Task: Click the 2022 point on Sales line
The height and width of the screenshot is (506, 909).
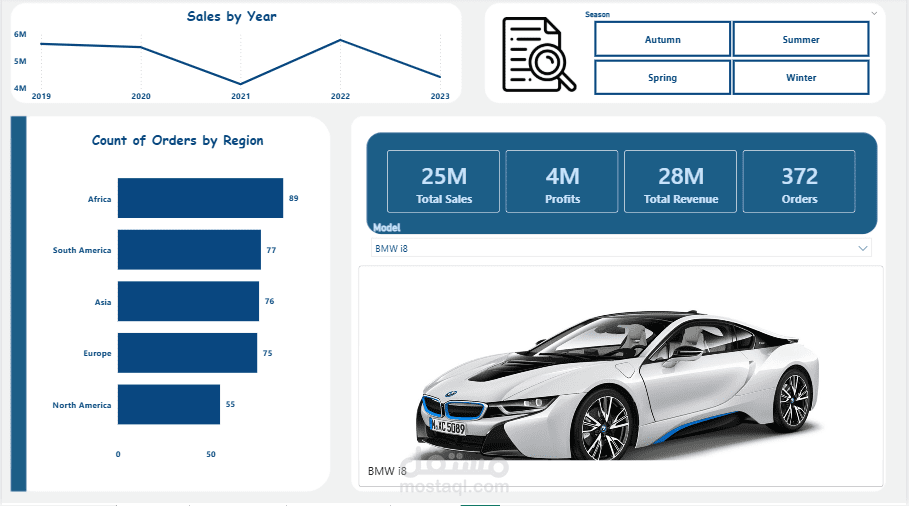Action: tap(340, 40)
